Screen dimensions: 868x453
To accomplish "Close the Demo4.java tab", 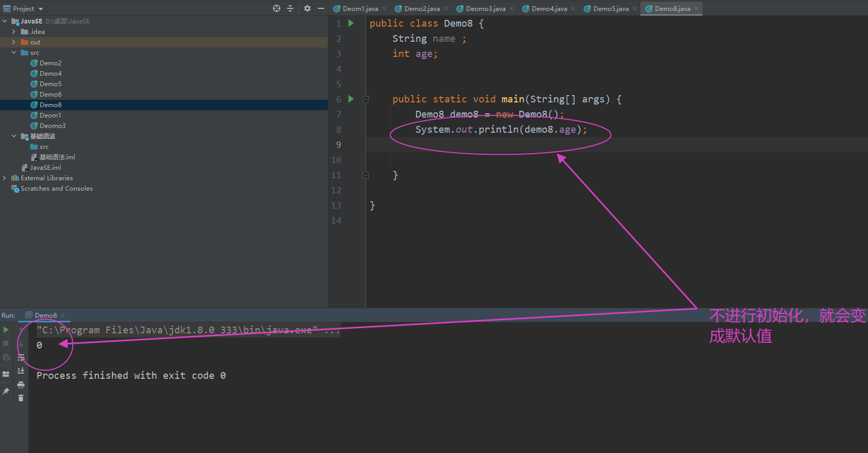I will 573,8.
